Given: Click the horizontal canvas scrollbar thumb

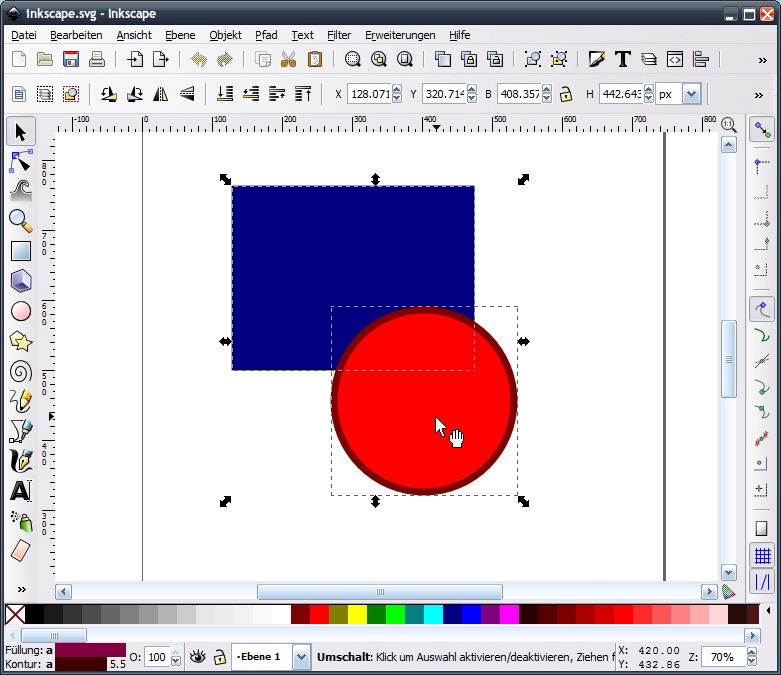Looking at the screenshot, I should pos(380,592).
